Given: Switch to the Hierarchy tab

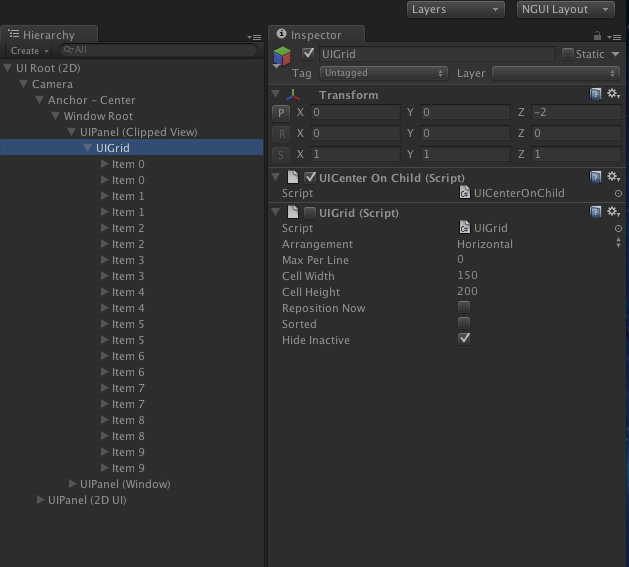Looking at the screenshot, I should (x=49, y=35).
